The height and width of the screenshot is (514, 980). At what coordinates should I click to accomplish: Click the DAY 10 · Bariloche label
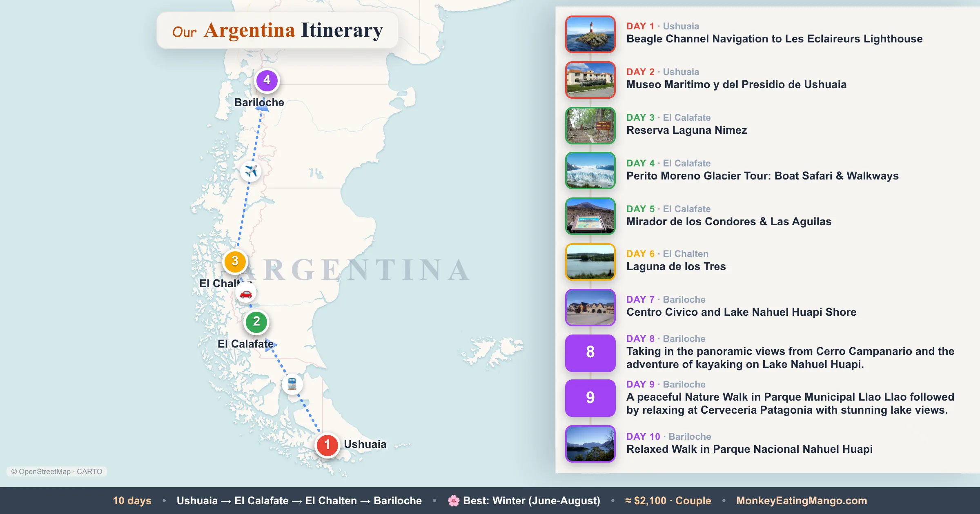tap(668, 436)
